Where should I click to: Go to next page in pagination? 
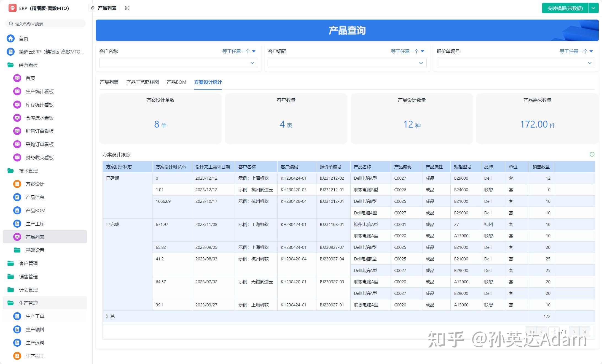point(574,332)
